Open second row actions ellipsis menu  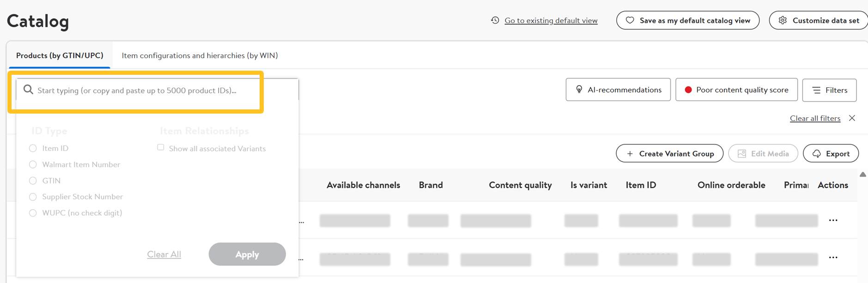[x=833, y=258]
